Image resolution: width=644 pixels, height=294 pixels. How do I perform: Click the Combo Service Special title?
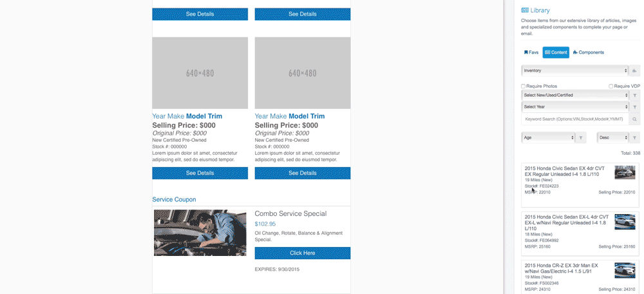coord(290,214)
